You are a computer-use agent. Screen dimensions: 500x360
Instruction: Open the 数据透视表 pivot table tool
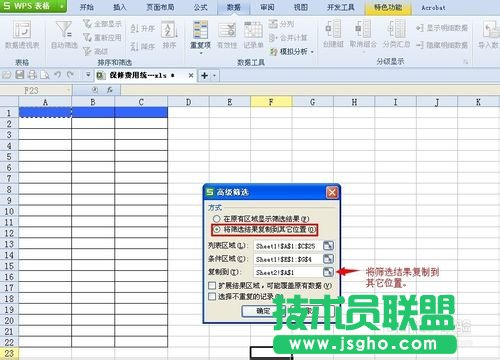(22, 34)
